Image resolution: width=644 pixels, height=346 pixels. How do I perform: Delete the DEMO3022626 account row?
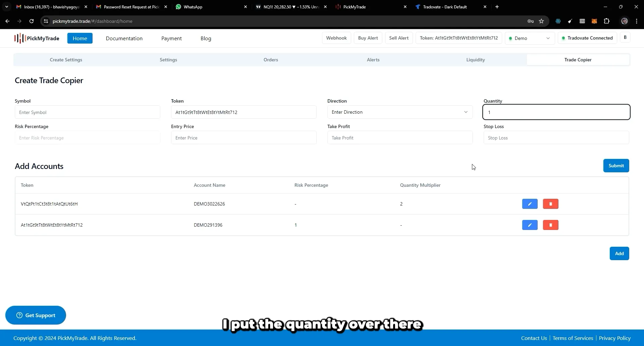click(x=550, y=204)
